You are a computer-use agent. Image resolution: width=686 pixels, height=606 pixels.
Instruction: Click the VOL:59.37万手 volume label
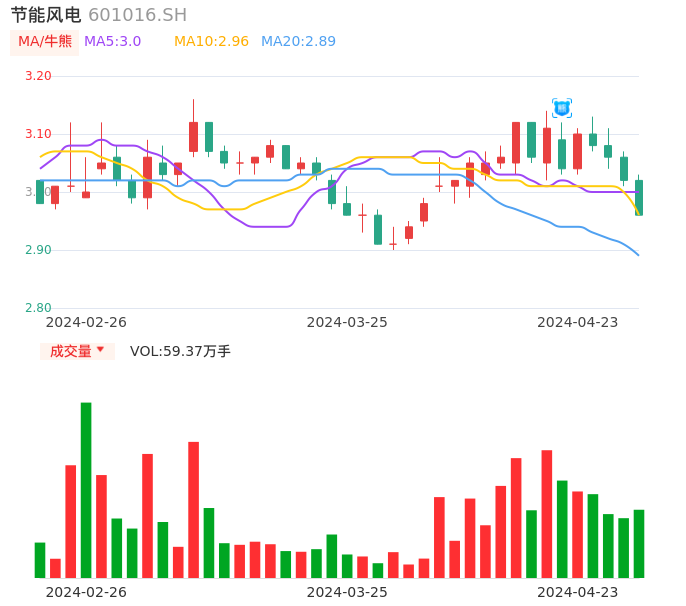180,351
